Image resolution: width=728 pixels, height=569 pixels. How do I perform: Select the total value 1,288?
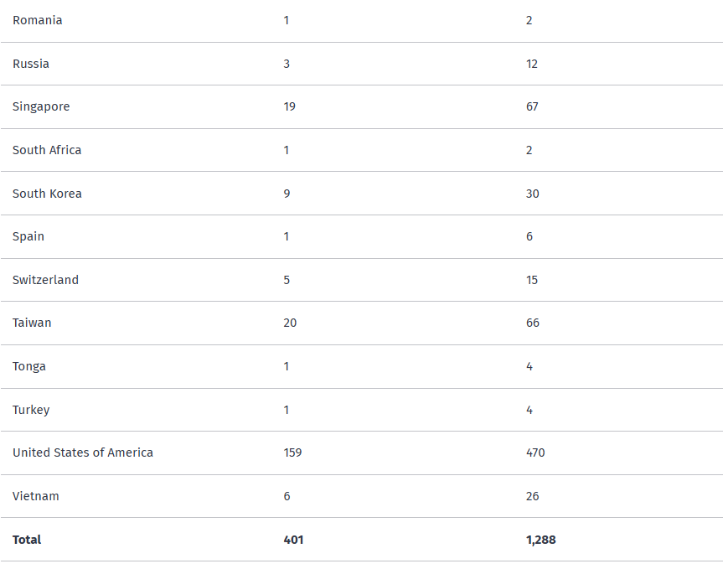[x=540, y=540]
